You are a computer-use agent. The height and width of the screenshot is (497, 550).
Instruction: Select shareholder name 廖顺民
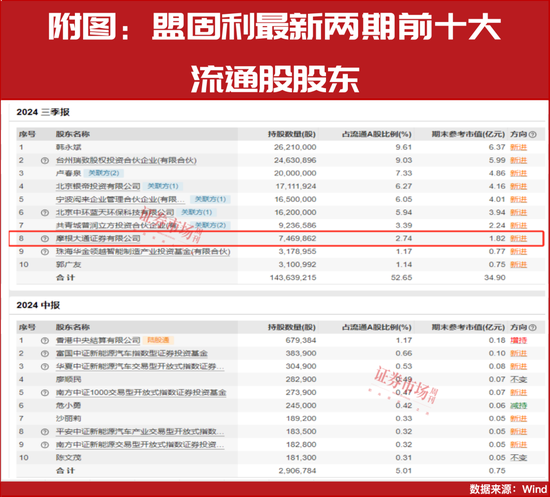pos(68,380)
